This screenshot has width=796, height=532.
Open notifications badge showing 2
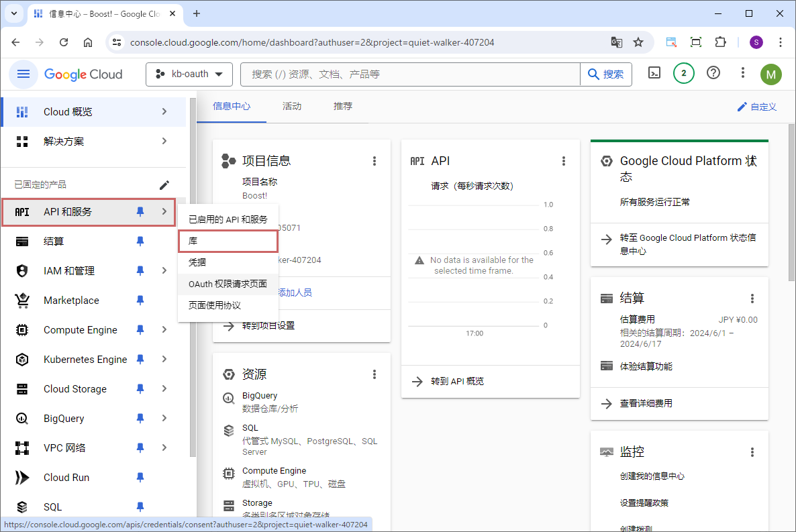pos(683,74)
